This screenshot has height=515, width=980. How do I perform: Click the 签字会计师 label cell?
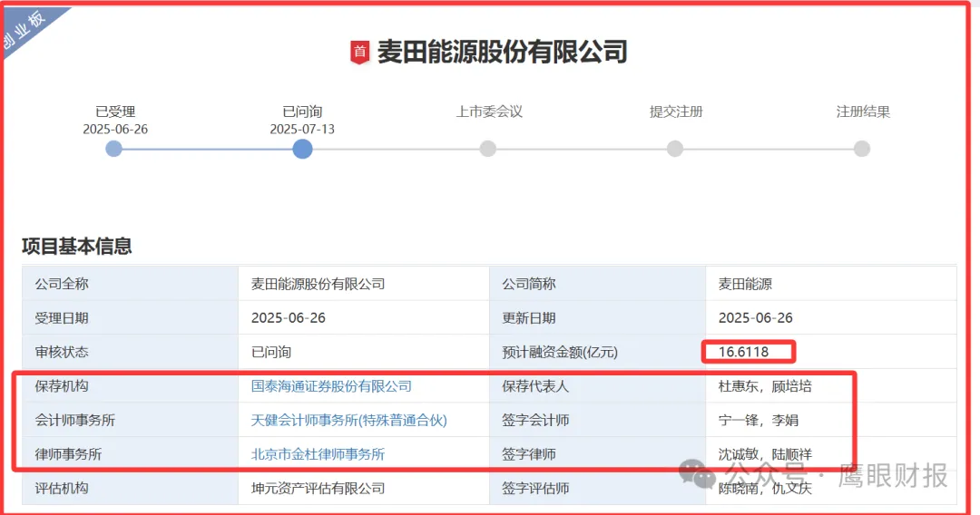(597, 420)
